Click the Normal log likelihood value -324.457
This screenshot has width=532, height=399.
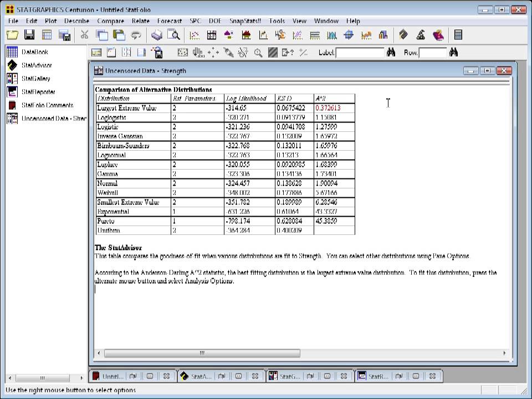click(238, 183)
